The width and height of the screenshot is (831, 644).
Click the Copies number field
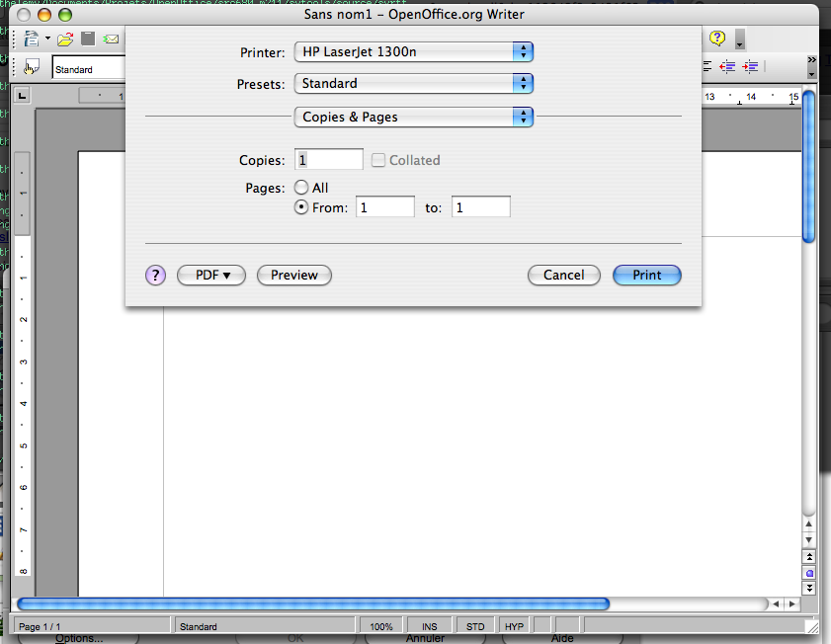point(329,160)
